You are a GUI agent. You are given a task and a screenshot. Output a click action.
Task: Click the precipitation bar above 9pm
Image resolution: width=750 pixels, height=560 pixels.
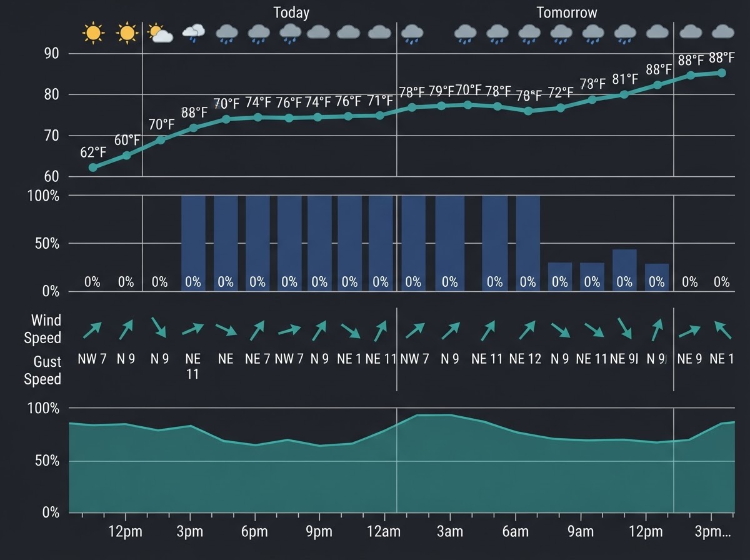[319, 243]
